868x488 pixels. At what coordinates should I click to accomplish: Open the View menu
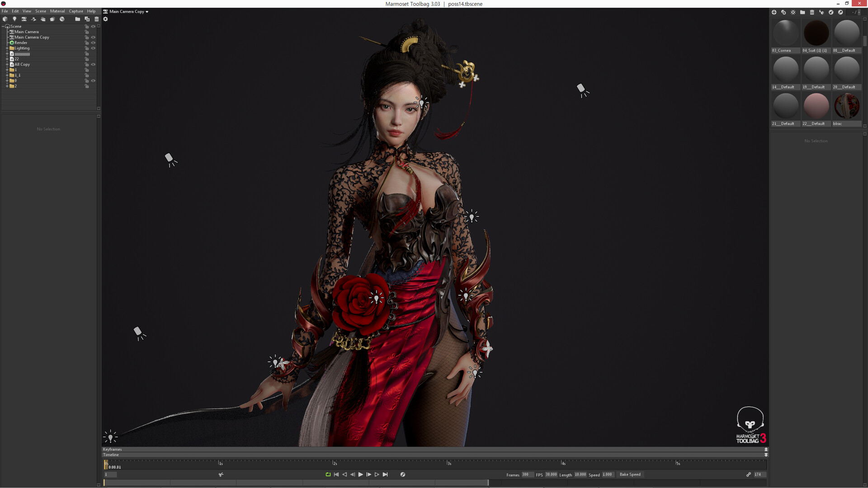pos(27,11)
